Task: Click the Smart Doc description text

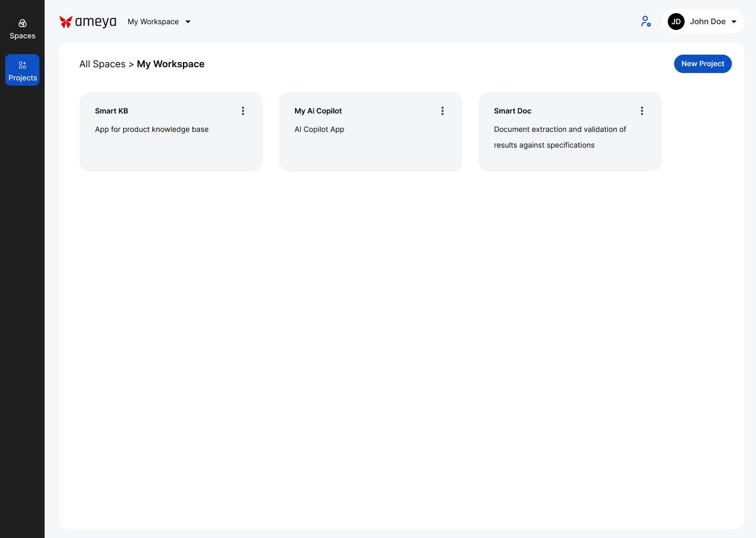Action: [x=560, y=137]
